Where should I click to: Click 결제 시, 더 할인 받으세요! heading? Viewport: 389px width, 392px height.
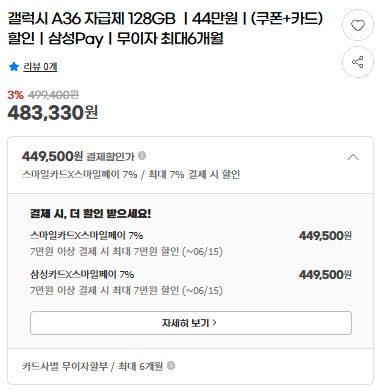click(90, 213)
